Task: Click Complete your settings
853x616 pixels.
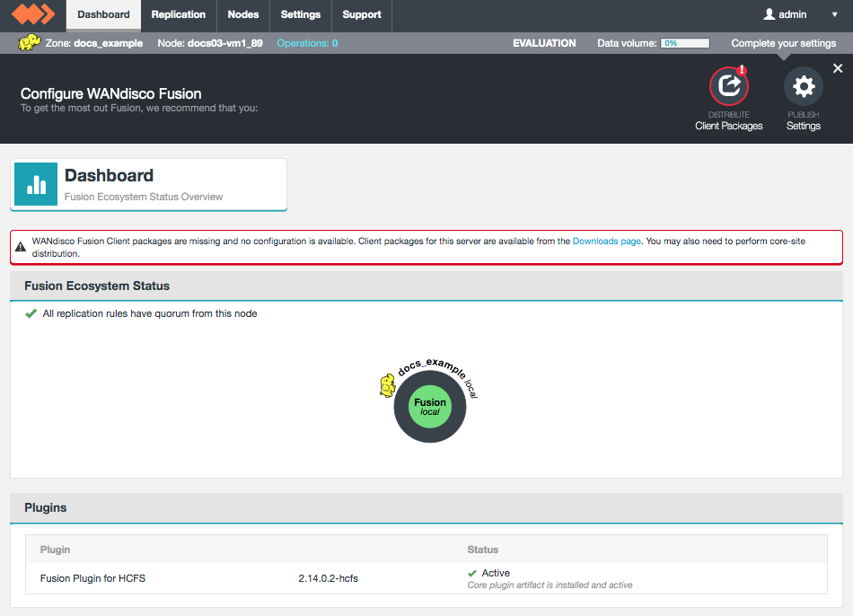Action: 783,43
